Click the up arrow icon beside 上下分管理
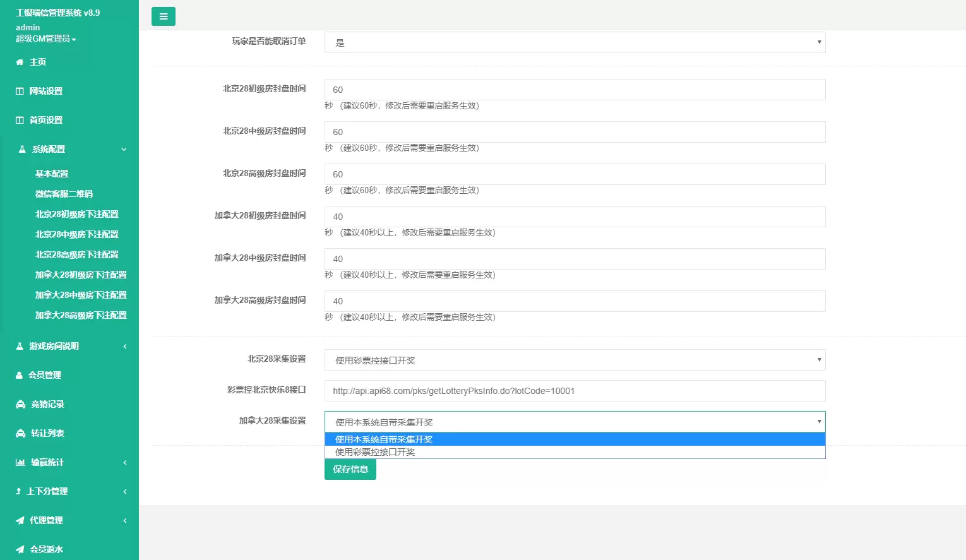The image size is (966, 560). [18, 491]
